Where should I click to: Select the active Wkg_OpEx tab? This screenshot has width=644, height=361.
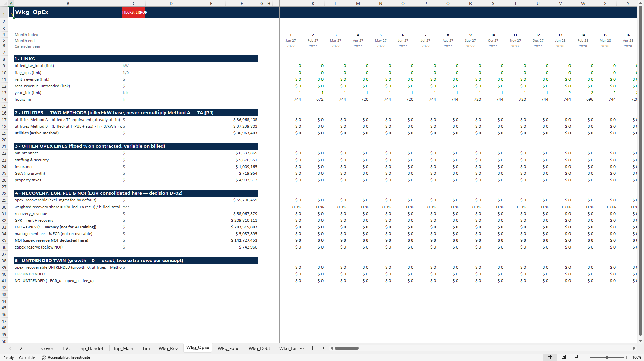coord(198,348)
